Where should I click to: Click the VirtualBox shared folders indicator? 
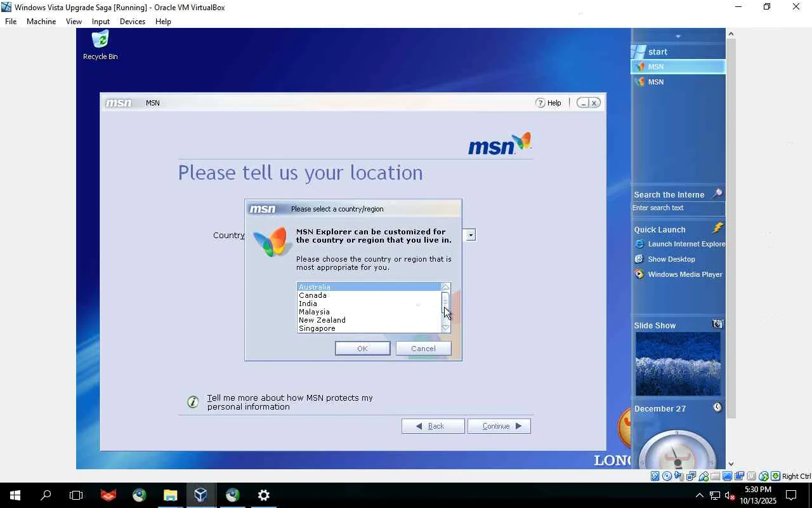(x=716, y=476)
